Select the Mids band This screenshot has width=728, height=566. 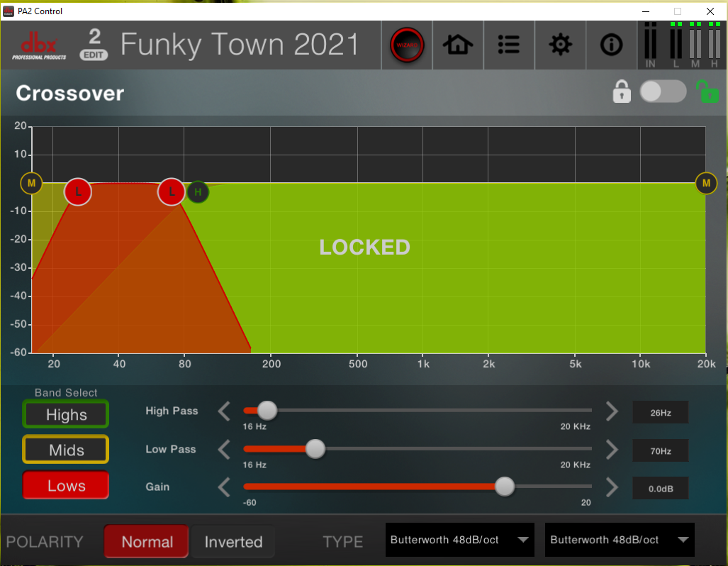(x=66, y=450)
